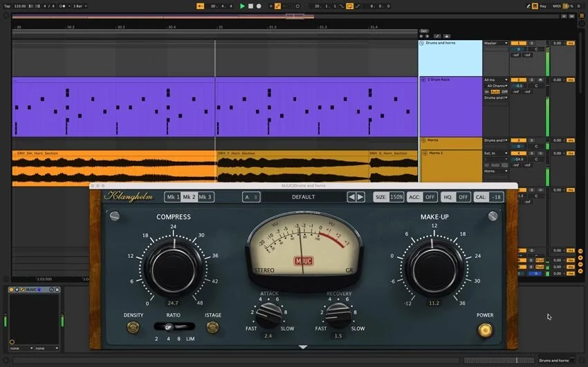Click the Tap tempo button
This screenshot has height=367, width=588.
(x=7, y=6)
